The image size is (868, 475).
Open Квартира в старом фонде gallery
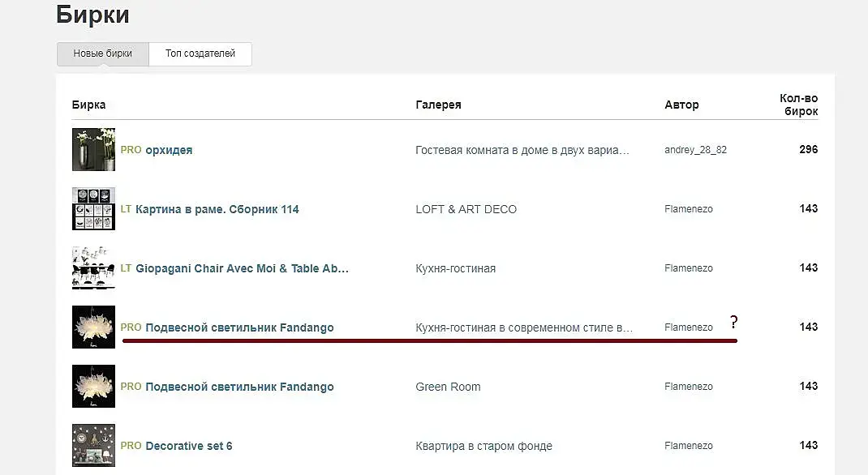point(483,446)
